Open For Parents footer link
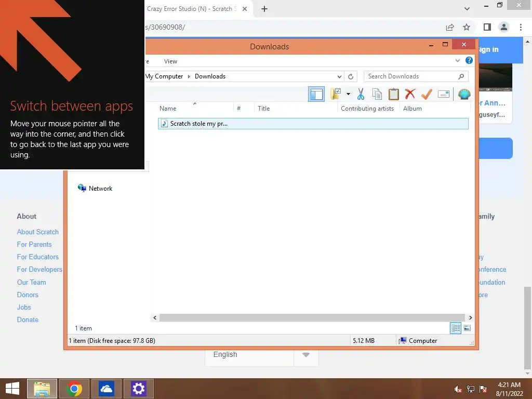Image resolution: width=532 pixels, height=399 pixels. (x=34, y=245)
